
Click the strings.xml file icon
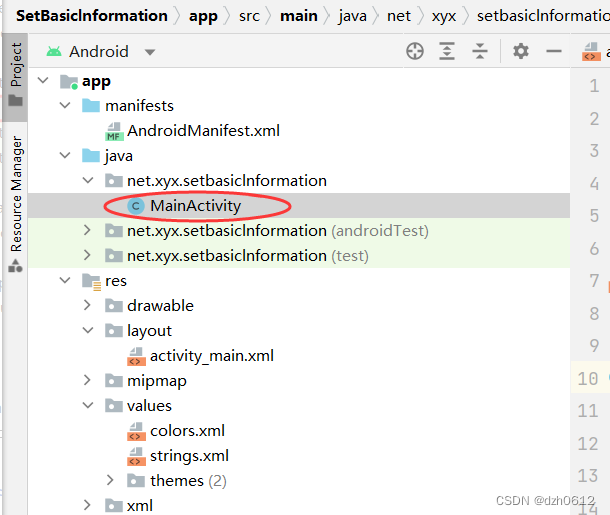pyautogui.click(x=137, y=456)
